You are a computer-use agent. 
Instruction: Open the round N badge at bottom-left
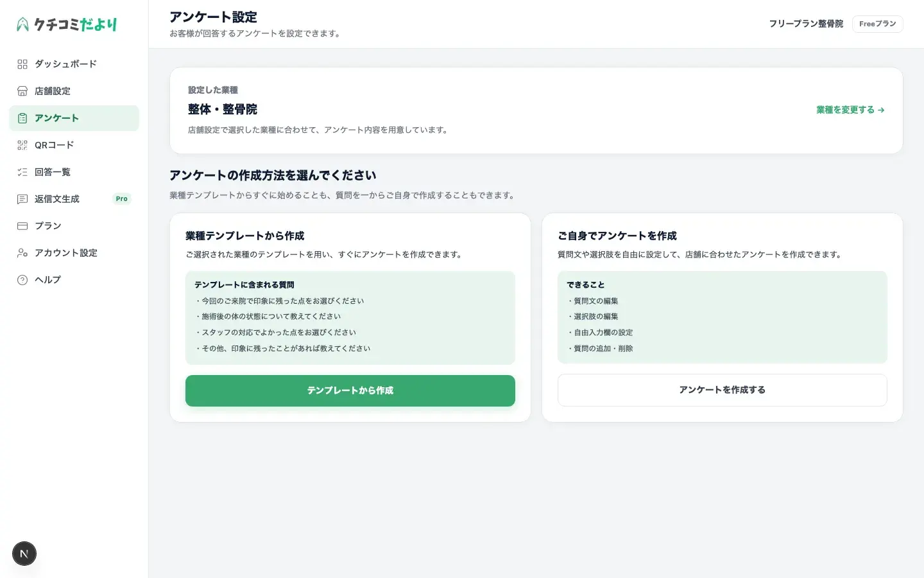point(24,554)
